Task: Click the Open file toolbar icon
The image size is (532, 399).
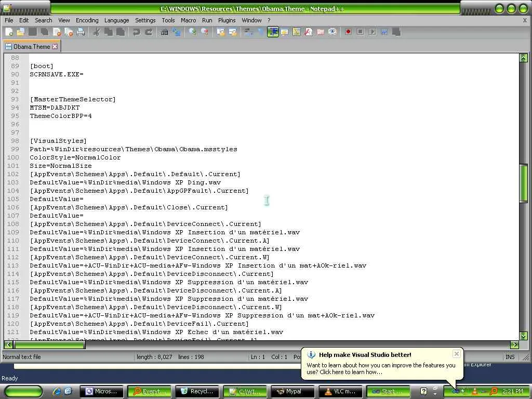Action: pos(21,32)
